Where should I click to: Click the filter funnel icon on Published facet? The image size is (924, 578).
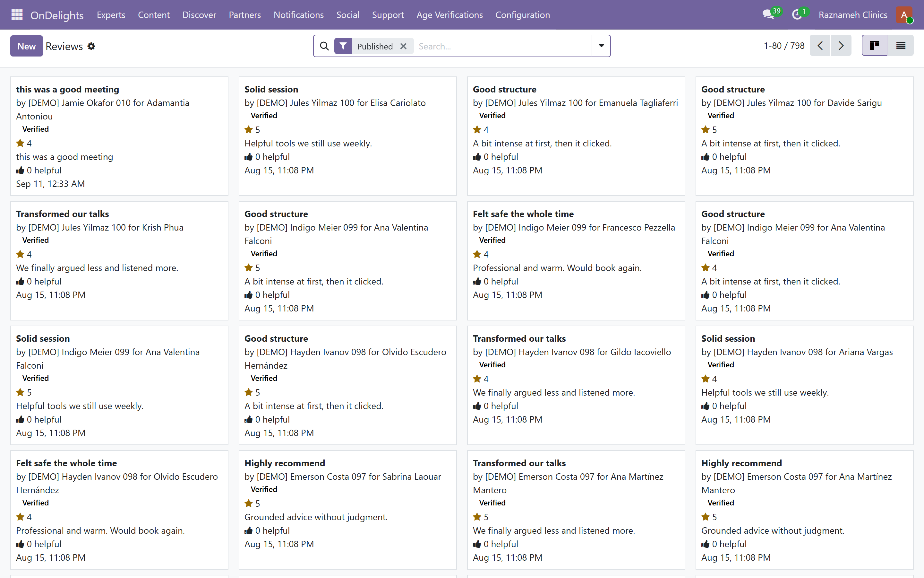(343, 46)
